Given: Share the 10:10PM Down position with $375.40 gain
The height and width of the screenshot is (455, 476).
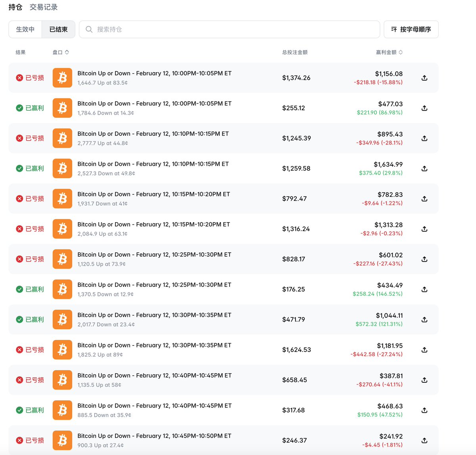Looking at the screenshot, I should tap(424, 169).
